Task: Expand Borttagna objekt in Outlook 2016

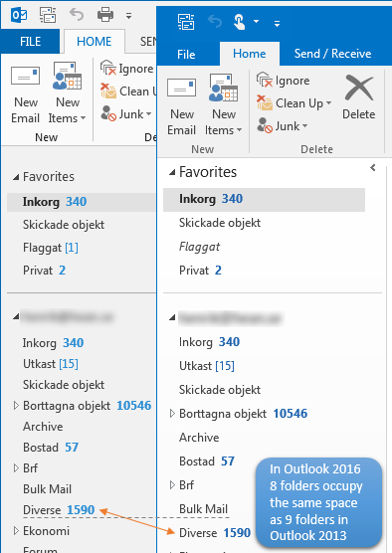Action: point(172,414)
